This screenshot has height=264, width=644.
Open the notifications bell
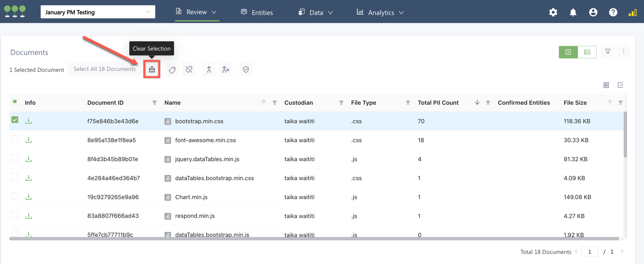point(573,13)
